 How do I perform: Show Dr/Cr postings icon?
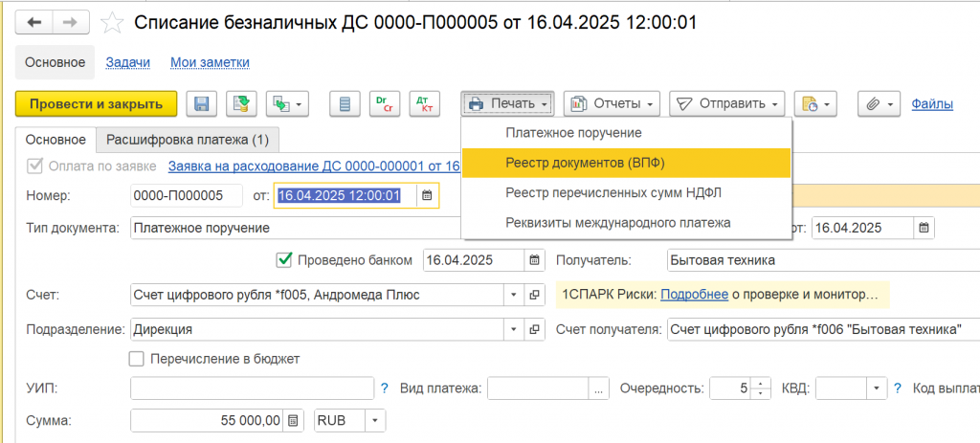click(385, 103)
